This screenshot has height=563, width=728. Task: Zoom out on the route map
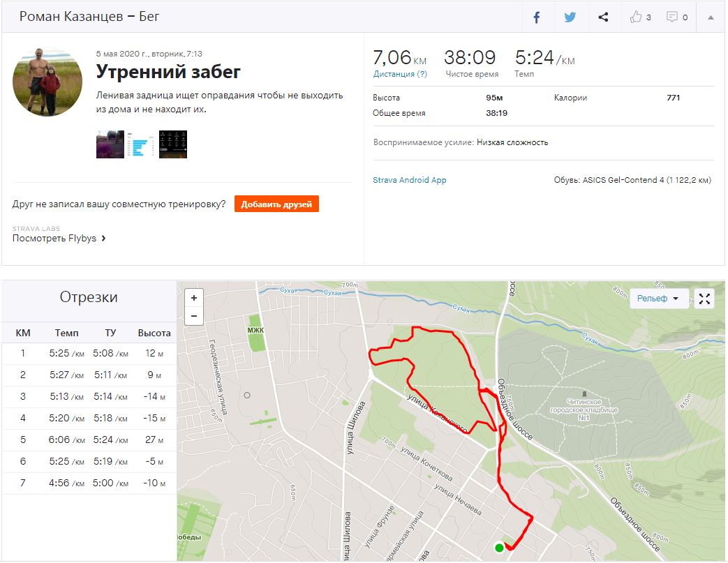[193, 315]
